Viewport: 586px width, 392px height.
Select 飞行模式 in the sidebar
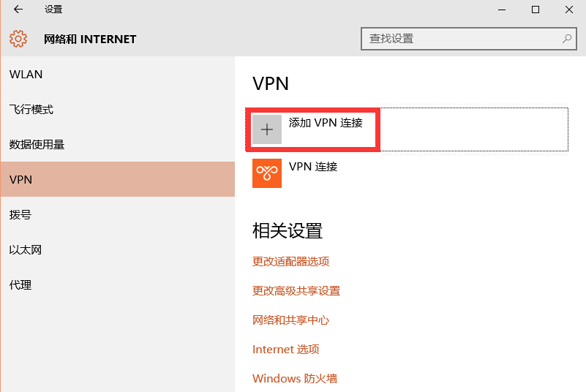coord(31,110)
